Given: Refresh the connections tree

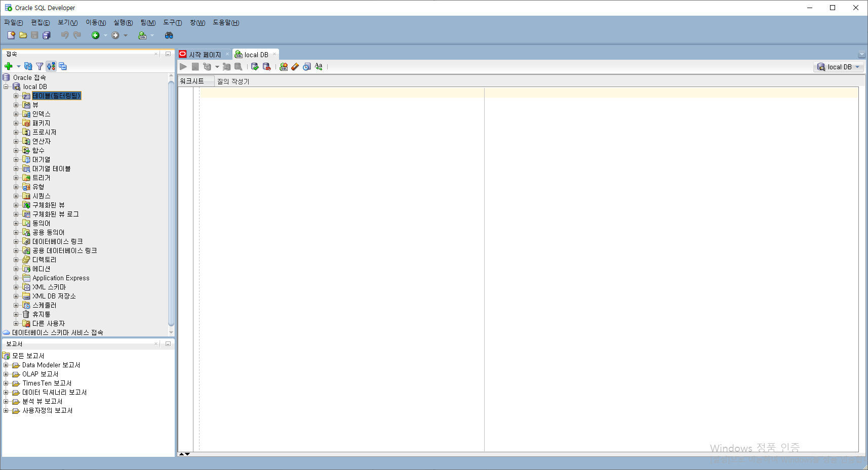Looking at the screenshot, I should [28, 66].
